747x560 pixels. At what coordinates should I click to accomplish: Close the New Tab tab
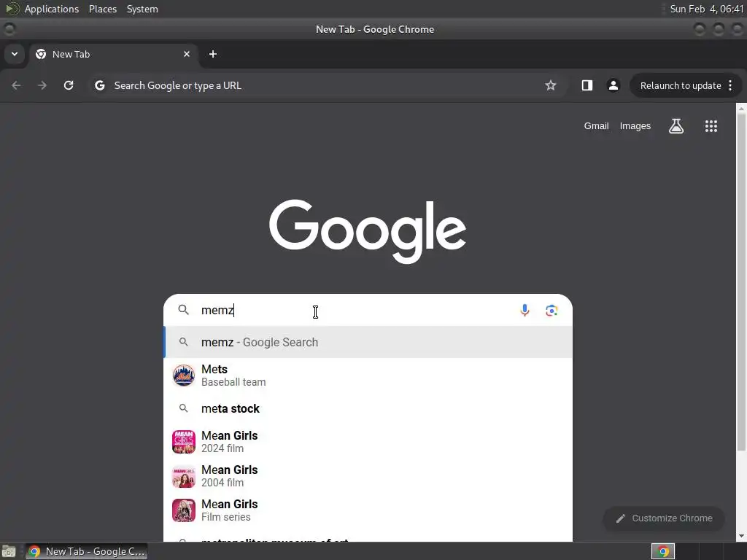(187, 54)
